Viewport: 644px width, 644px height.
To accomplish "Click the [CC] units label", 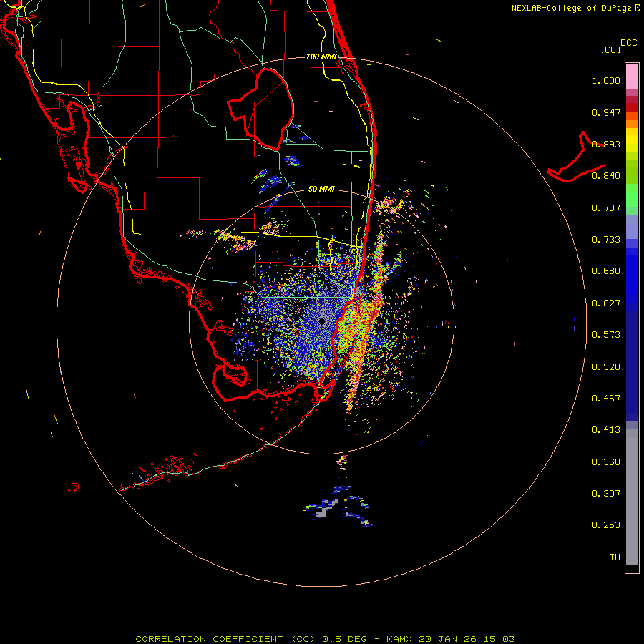I will pos(610,49).
